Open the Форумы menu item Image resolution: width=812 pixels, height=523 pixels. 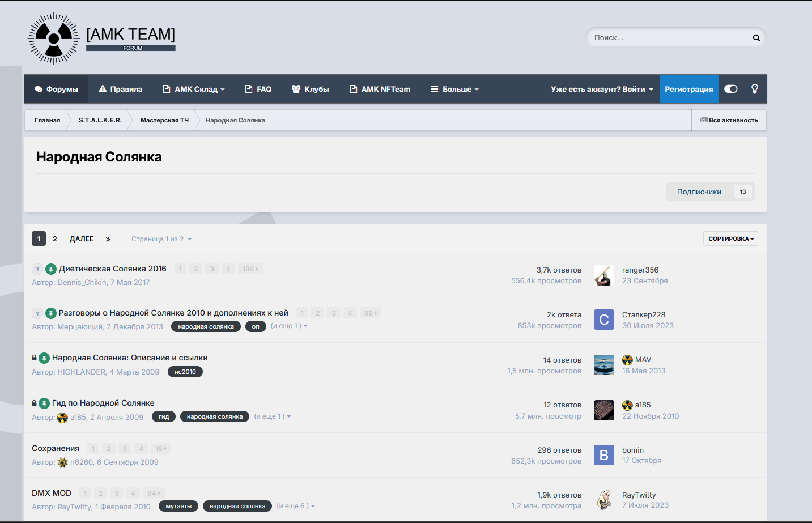pyautogui.click(x=56, y=89)
